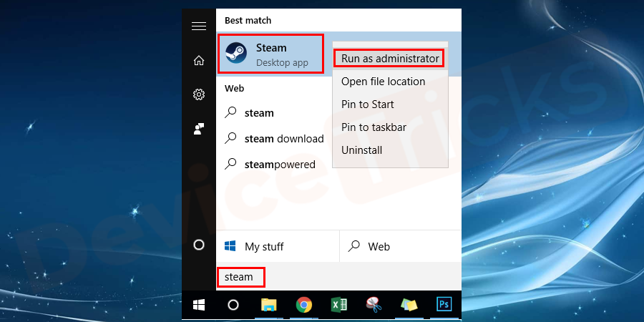Image resolution: width=644 pixels, height=322 pixels.
Task: Click the feedback person icon in sidebar
Action: tap(199, 129)
